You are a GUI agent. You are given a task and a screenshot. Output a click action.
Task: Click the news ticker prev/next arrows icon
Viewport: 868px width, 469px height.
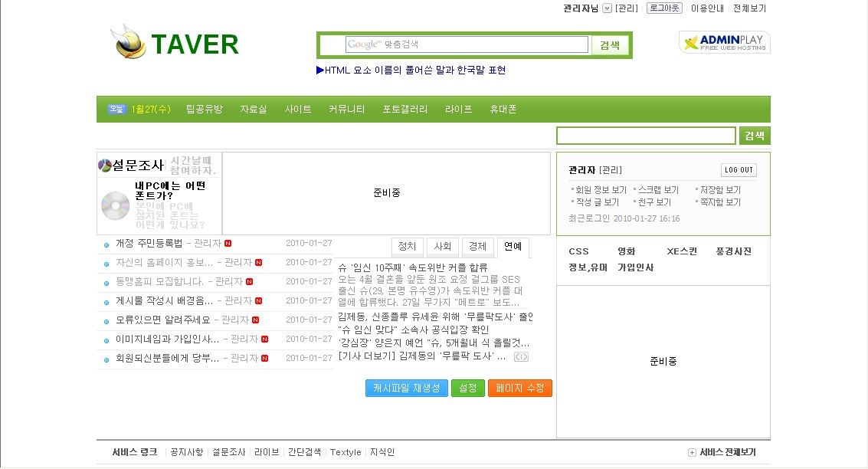point(521,357)
